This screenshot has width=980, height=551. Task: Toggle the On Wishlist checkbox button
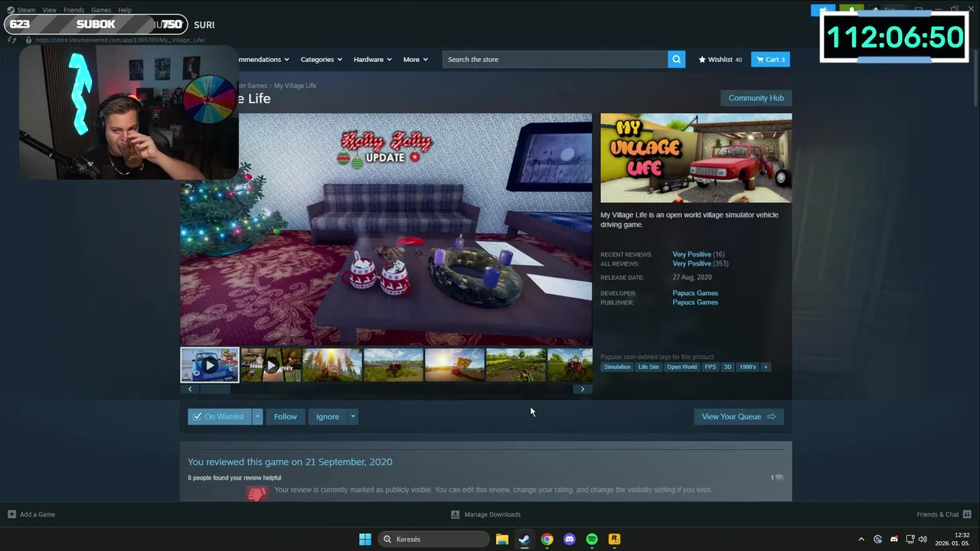(219, 416)
